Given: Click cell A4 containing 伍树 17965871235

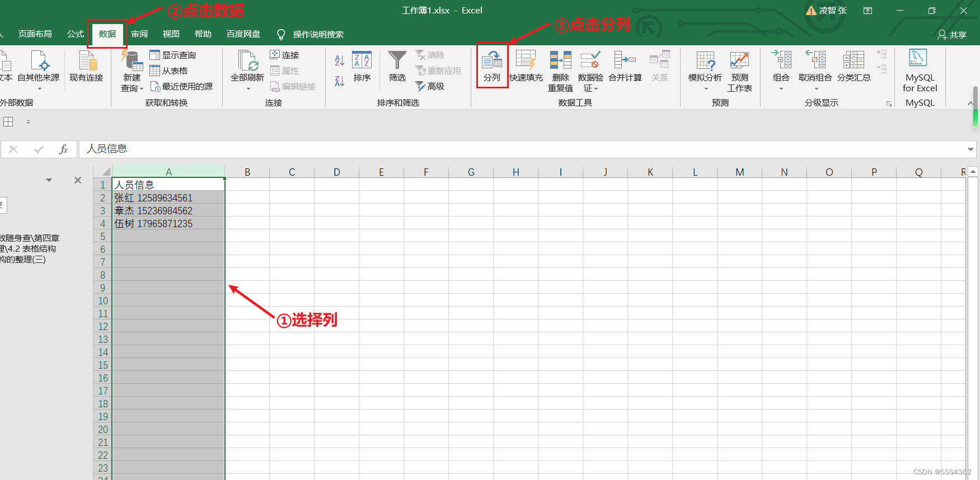Looking at the screenshot, I should click(168, 224).
